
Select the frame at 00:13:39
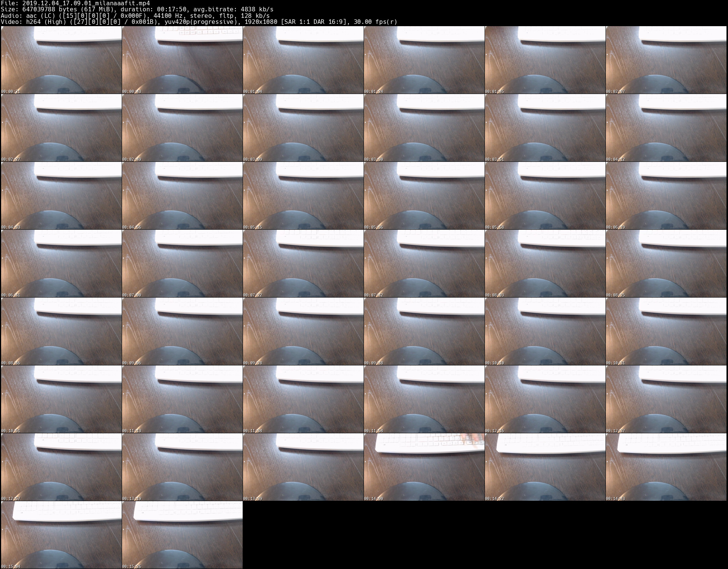(x=303, y=467)
